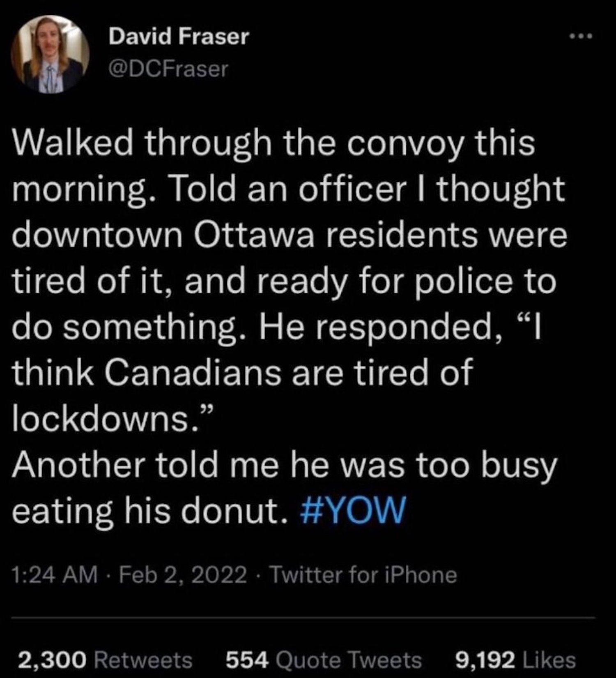
Task: Click the word "Another" in the tweet
Action: pos(81,465)
